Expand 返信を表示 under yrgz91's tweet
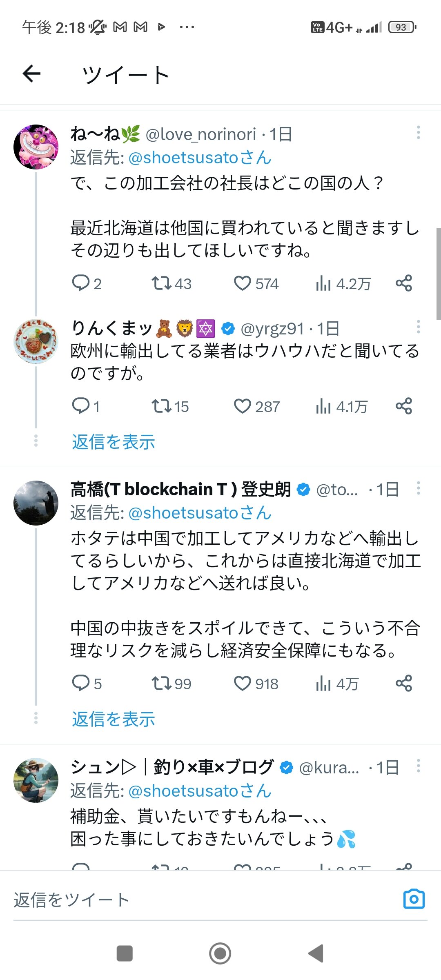The height and width of the screenshot is (980, 441). coord(114,442)
